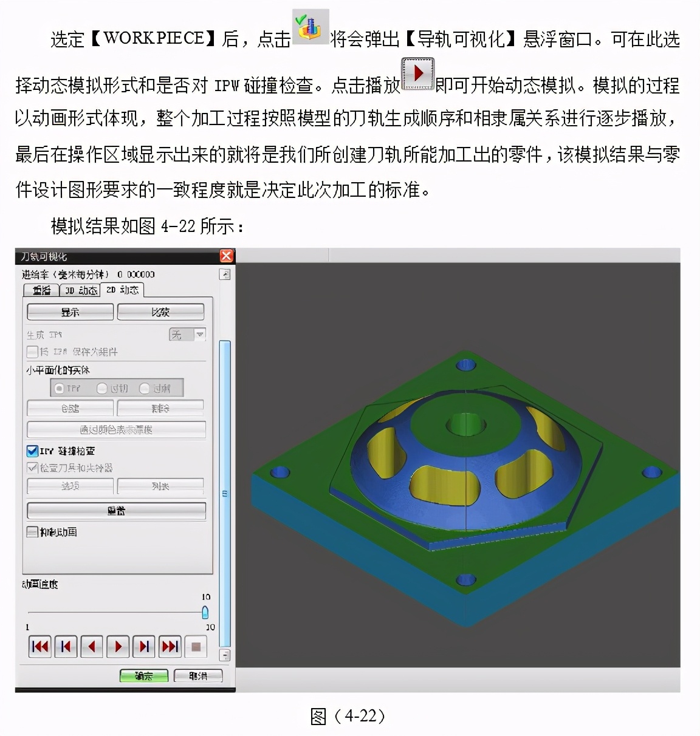
Task: Click the 刀轨可视化 title bar text
Action: coord(44,256)
